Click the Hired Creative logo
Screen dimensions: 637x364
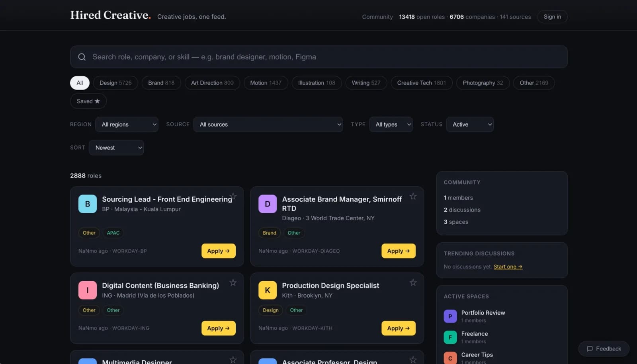(x=111, y=15)
